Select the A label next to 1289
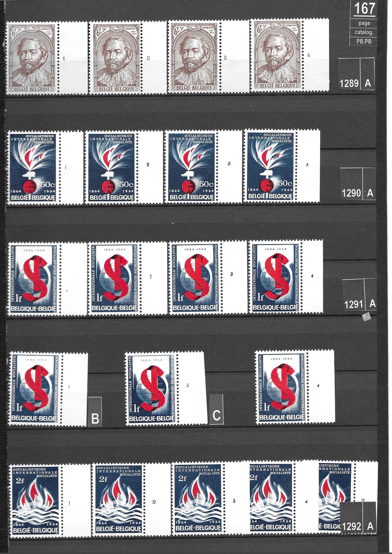The image size is (392, 554). coord(368,83)
